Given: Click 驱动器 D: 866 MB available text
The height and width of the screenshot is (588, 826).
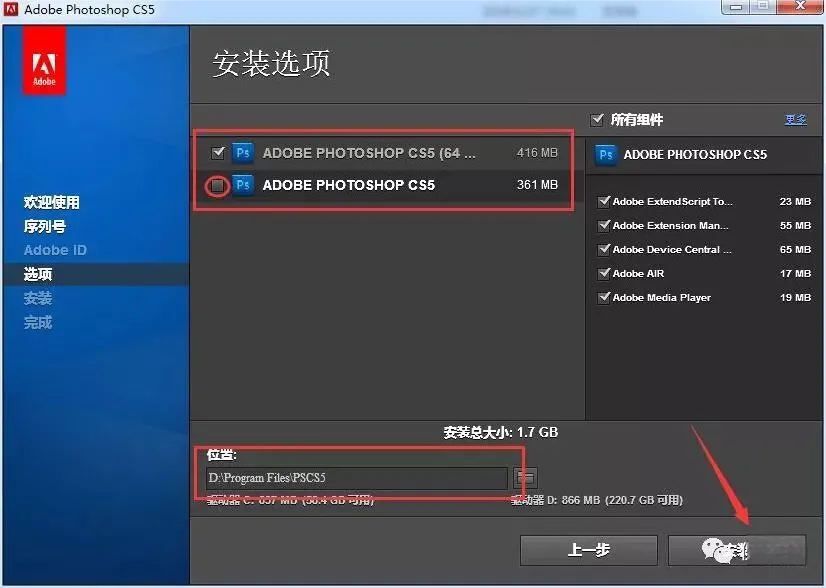Looking at the screenshot, I should point(597,500).
